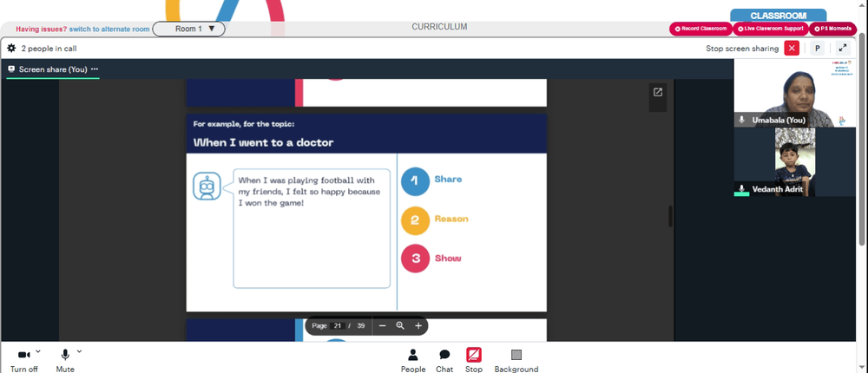Click the 'Having issues?' text
Image resolution: width=868 pixels, height=373 pixels.
(42, 29)
